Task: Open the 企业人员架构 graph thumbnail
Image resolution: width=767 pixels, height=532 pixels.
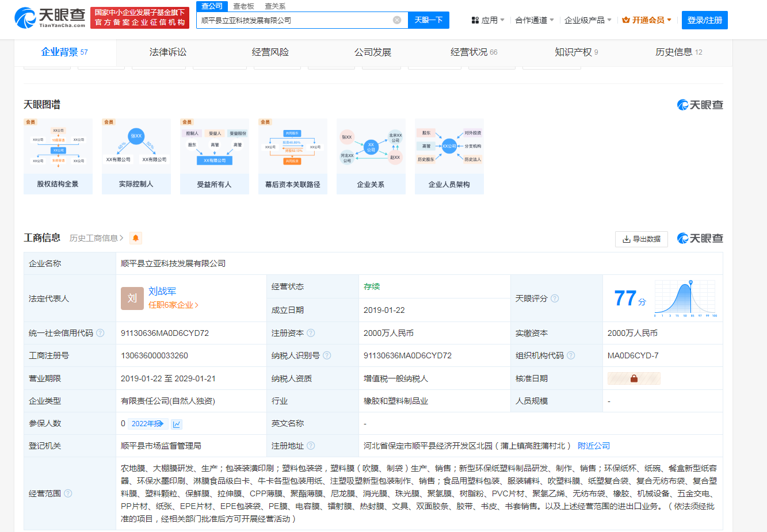Action: [449, 156]
